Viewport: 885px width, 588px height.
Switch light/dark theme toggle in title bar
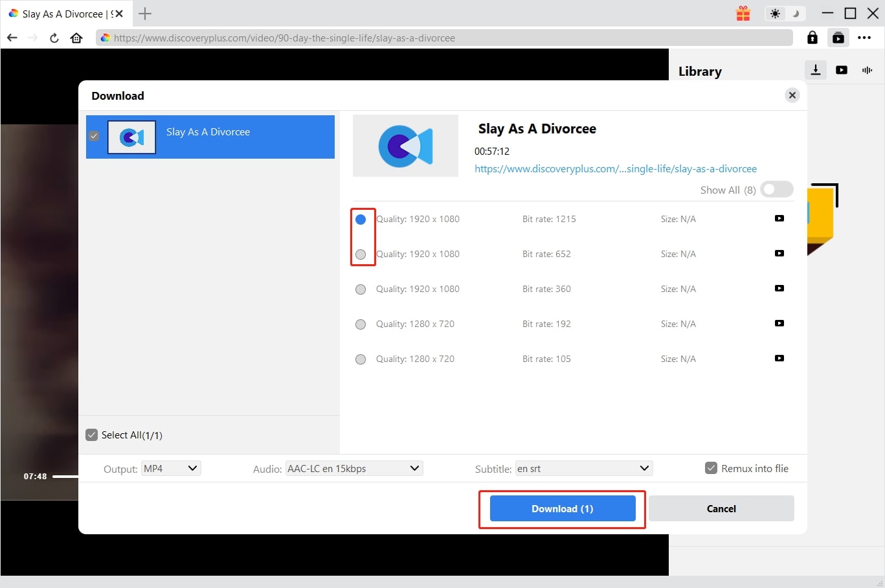(x=785, y=13)
